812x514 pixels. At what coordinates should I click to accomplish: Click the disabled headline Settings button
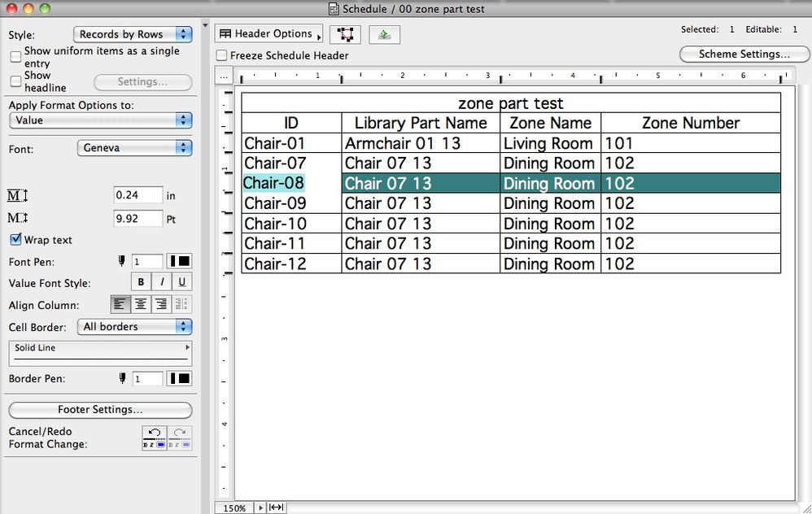142,82
